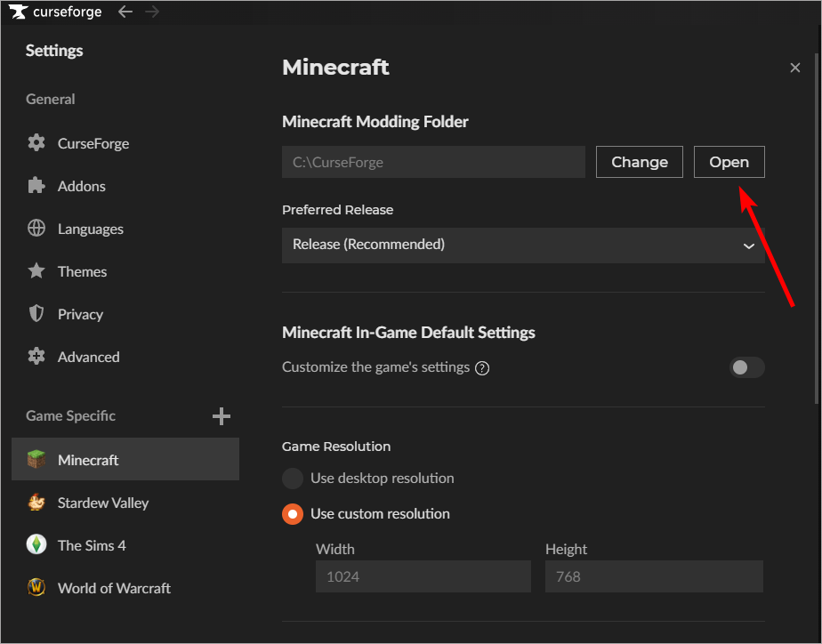Show Advanced settings
Screen dimensions: 822x644
coord(125,357)
